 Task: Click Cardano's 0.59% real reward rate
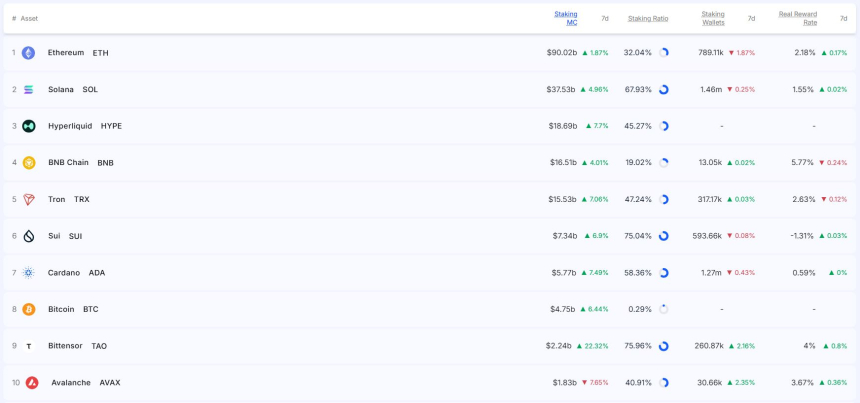(x=804, y=273)
